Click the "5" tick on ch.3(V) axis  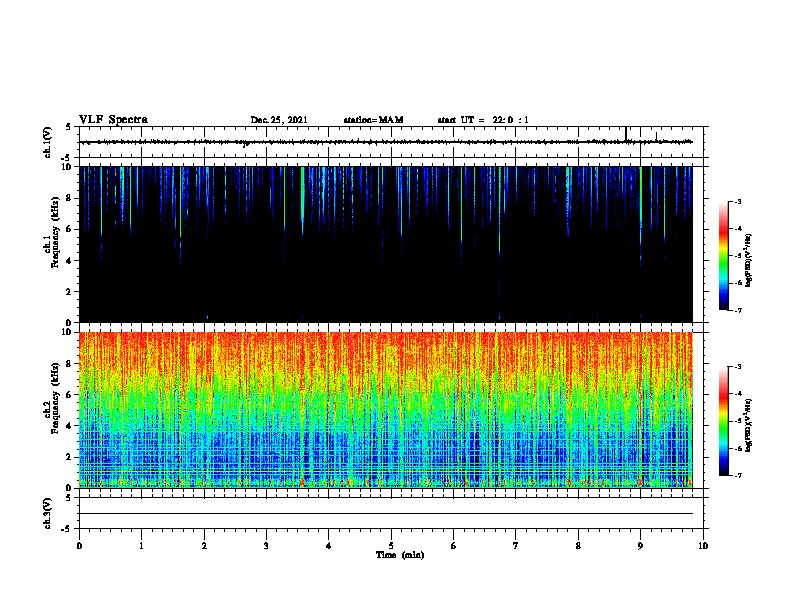coord(68,498)
